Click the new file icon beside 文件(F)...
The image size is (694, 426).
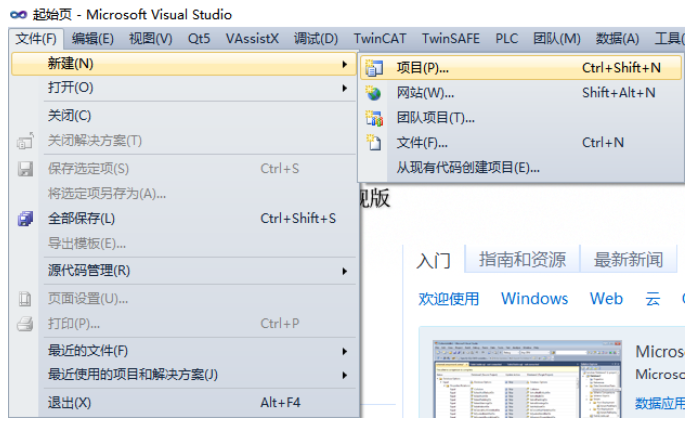click(374, 143)
